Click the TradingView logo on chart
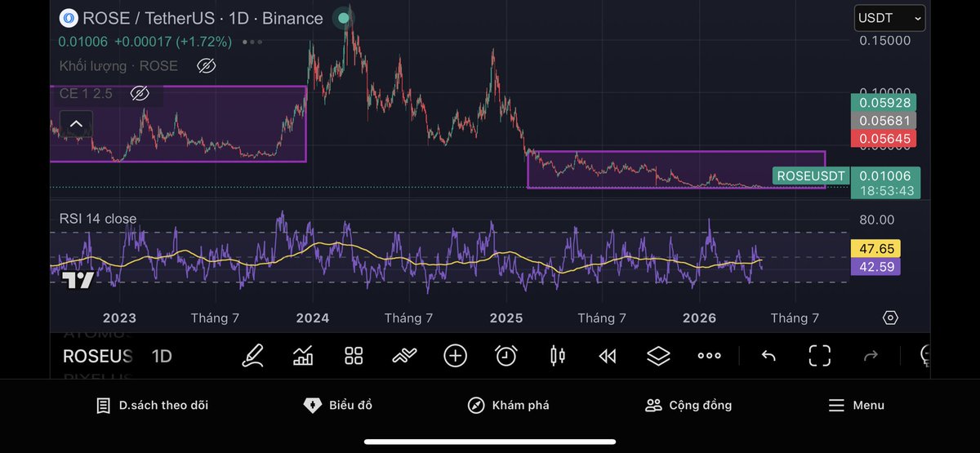This screenshot has width=980, height=453. click(x=78, y=280)
